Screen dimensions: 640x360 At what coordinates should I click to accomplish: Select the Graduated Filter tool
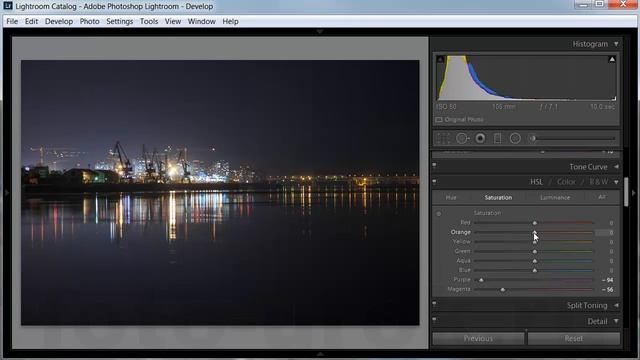[497, 139]
